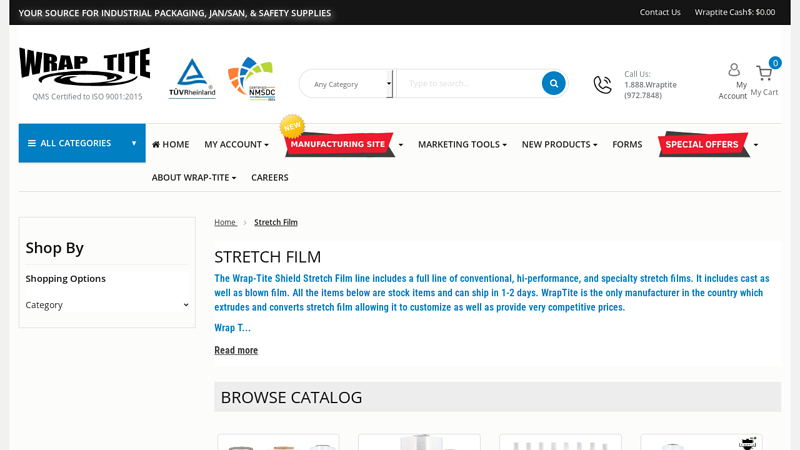Viewport: 800px width, 450px height.
Task: Click the QMS Certified ISO 9001:2015 text
Action: pos(87,96)
